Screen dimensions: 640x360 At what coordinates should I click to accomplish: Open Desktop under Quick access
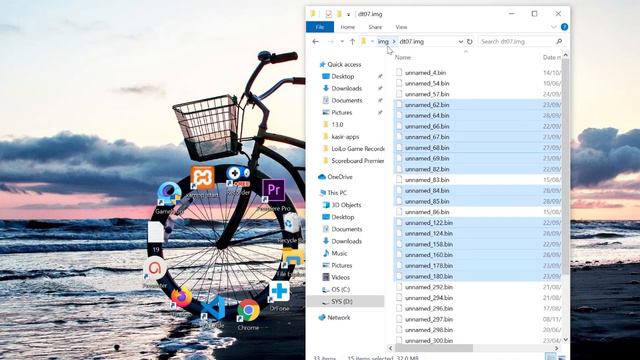click(x=342, y=76)
